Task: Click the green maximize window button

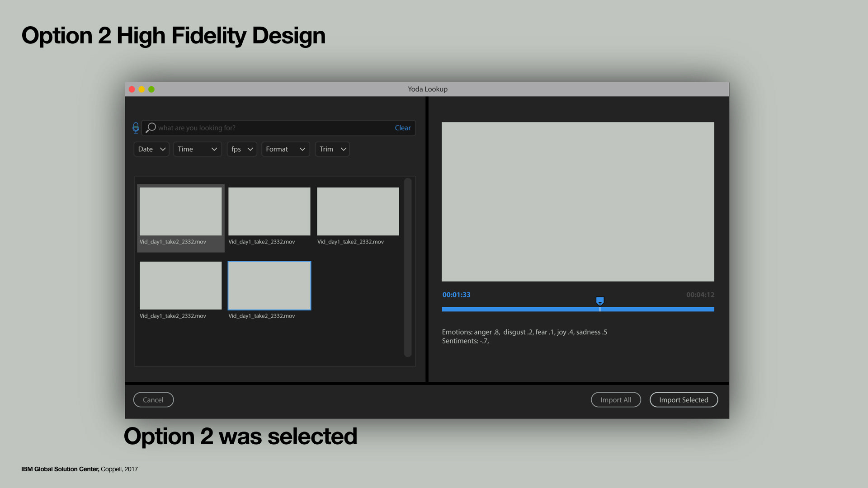Action: click(151, 89)
